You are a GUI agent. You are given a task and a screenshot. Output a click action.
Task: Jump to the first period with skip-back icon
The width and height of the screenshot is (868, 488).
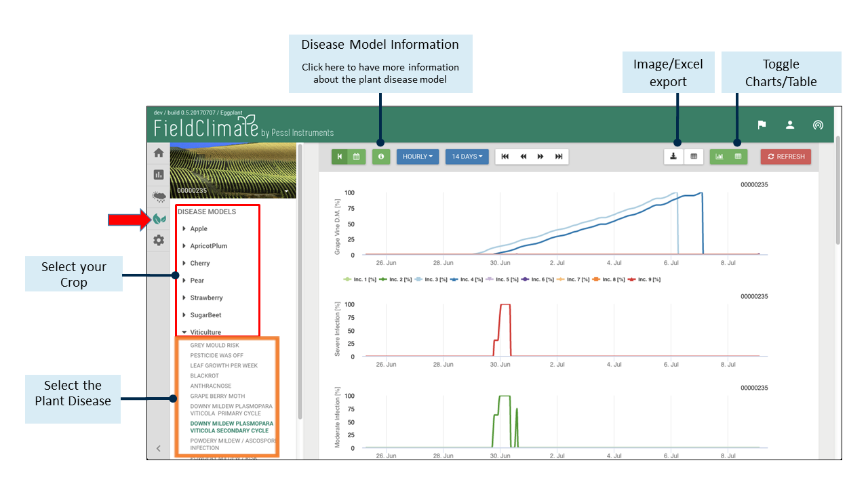click(x=505, y=157)
